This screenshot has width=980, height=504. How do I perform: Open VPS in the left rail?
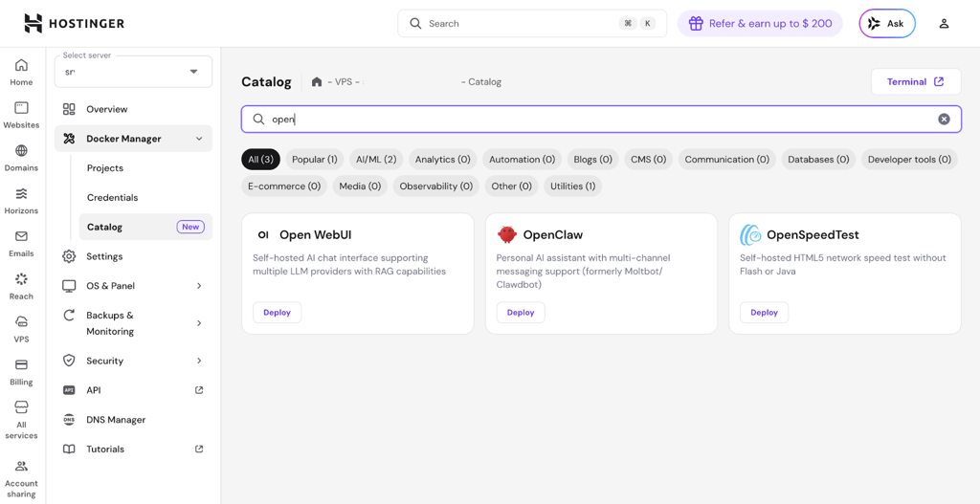point(21,330)
